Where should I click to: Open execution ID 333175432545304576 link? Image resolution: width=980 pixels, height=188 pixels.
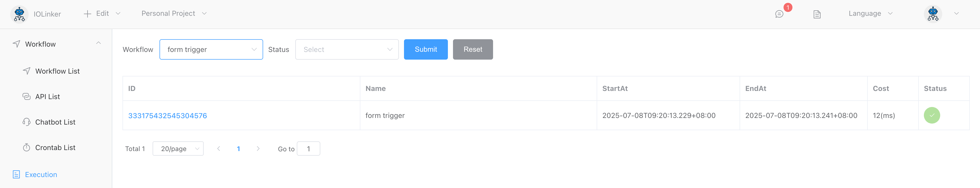pyautogui.click(x=167, y=115)
